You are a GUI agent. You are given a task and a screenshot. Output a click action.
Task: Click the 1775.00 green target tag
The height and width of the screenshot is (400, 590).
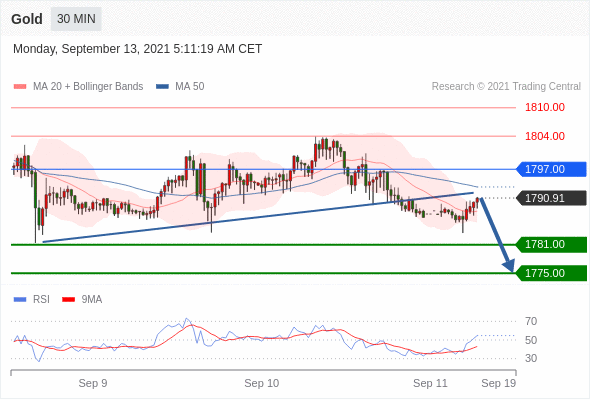tap(551, 273)
